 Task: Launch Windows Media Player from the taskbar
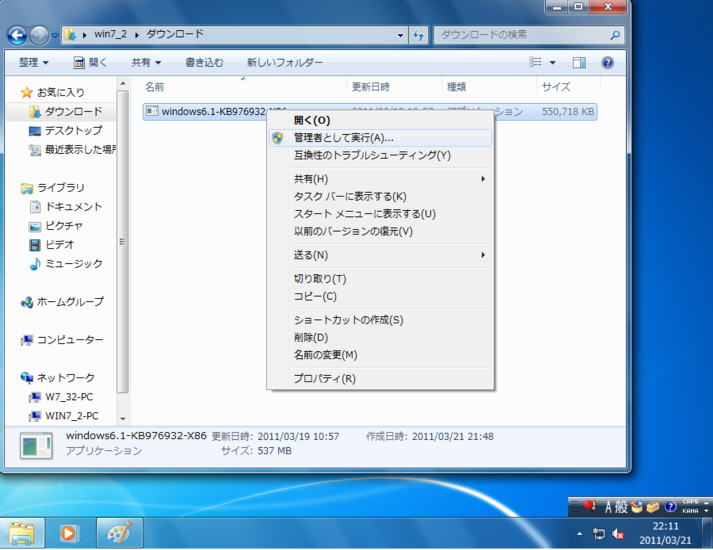(x=69, y=533)
